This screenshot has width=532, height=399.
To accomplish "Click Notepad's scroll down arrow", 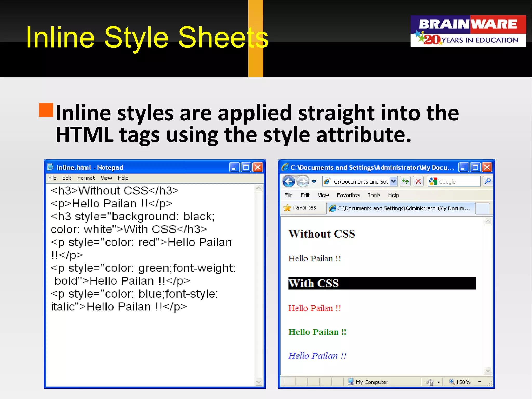I will [x=258, y=382].
